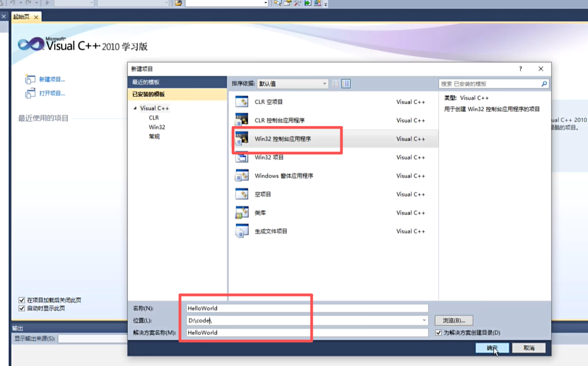Select the Win32 控制台应用程序 template

pyautogui.click(x=334, y=138)
